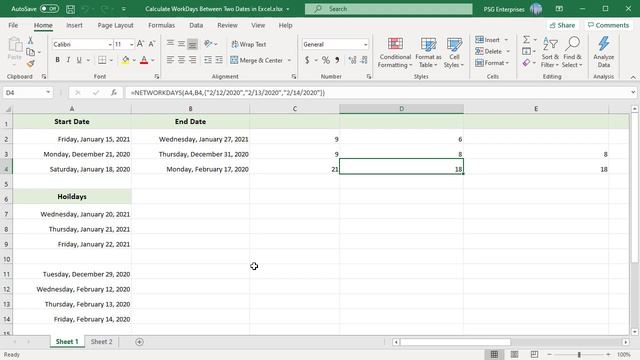Align text right

[192, 60]
